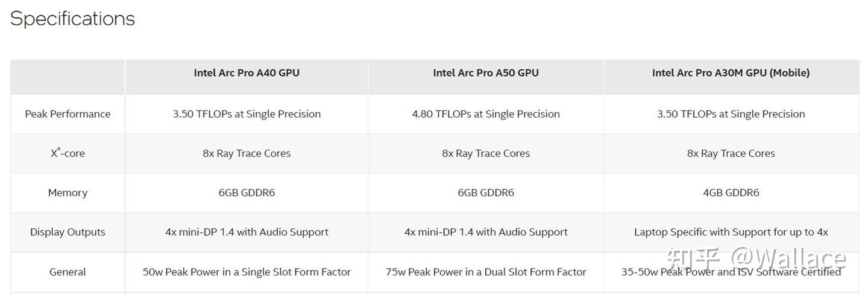Click the 75w Peak Power Dual Slot cell

486,272
